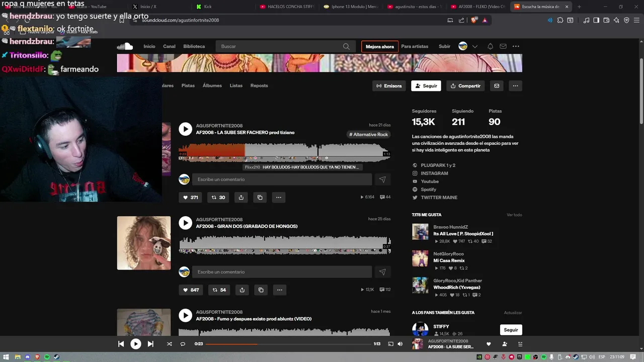Play Fumo y despues existo track
The image size is (644, 362).
click(185, 315)
